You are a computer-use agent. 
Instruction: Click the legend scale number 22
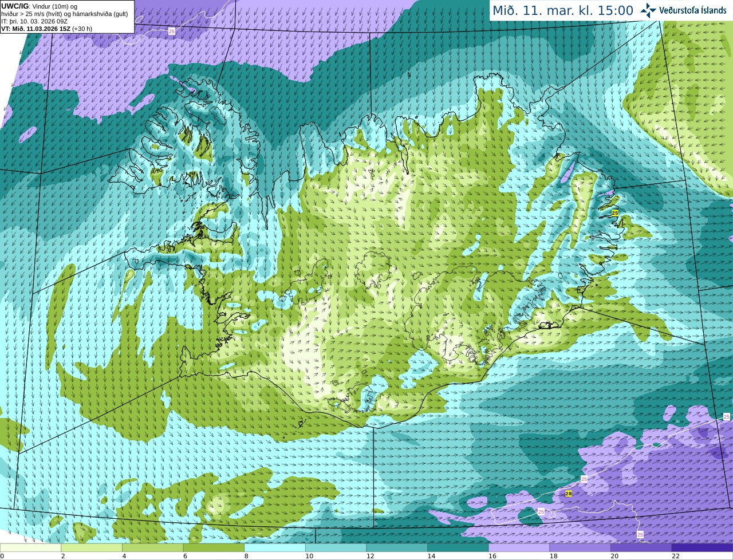(x=676, y=555)
